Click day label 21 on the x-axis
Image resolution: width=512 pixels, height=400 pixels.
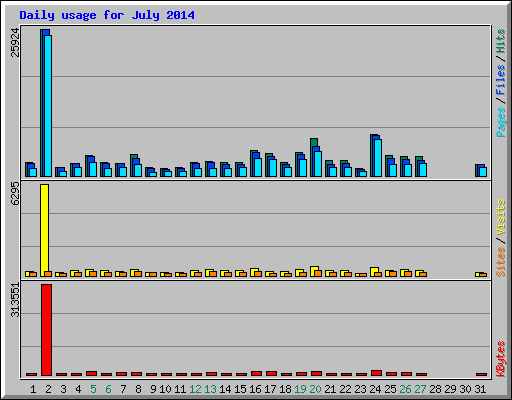click(330, 389)
